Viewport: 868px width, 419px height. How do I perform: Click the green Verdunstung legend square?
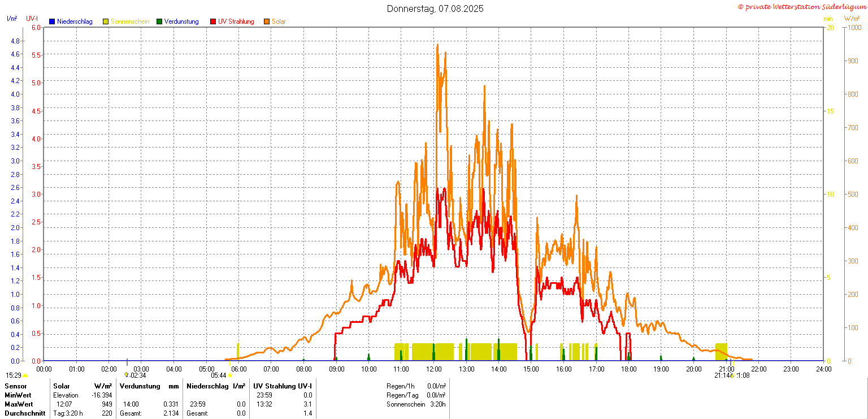point(159,21)
